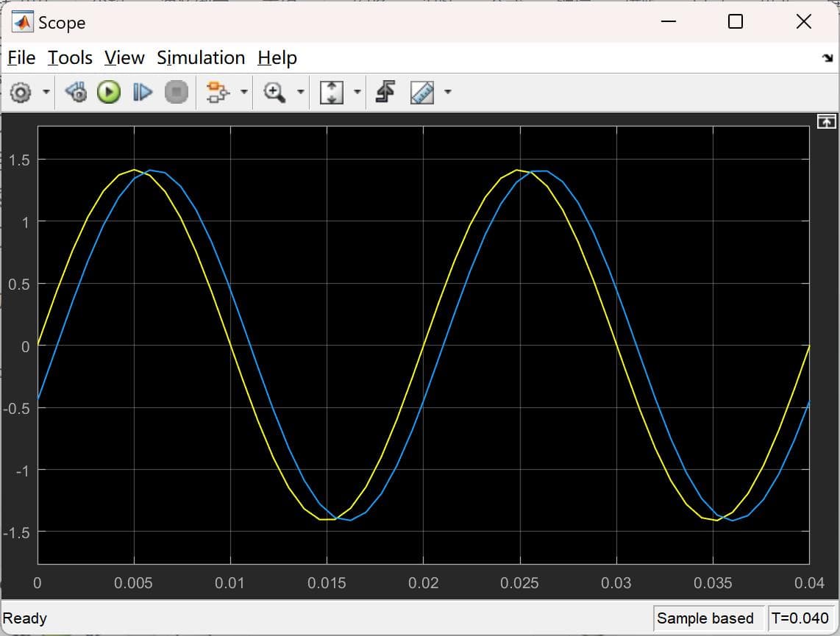Click Highlight Simulink Block icon
This screenshot has height=636, width=840.
[218, 92]
